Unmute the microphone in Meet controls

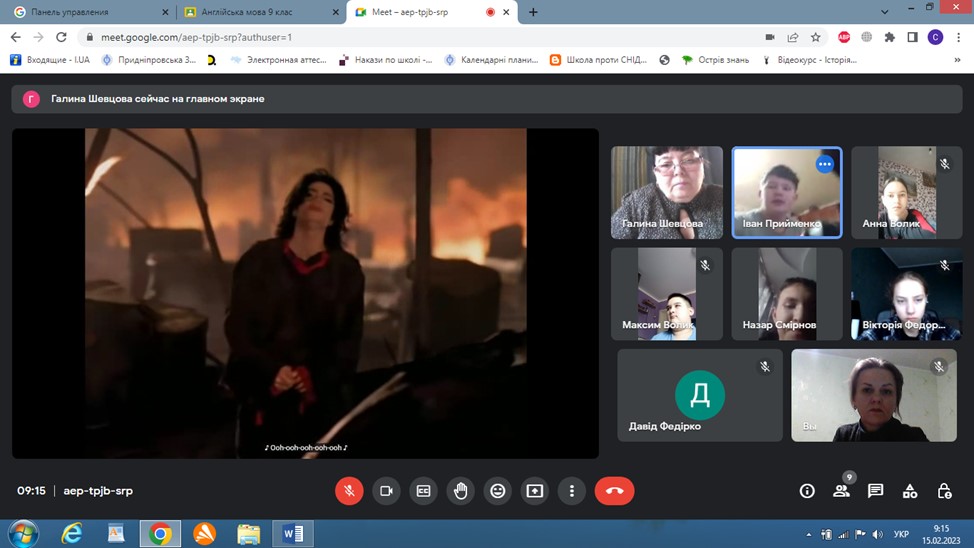click(x=349, y=491)
